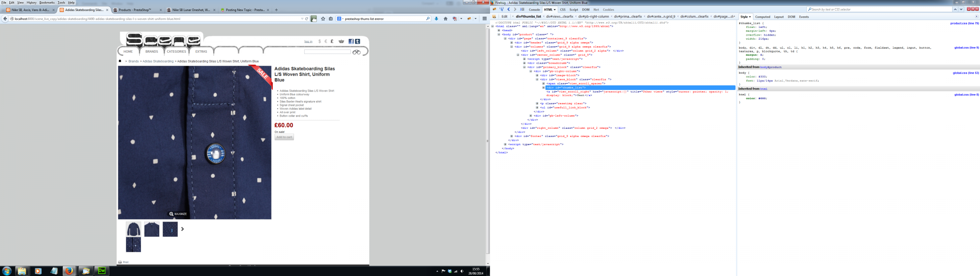Switch to Firebug CSS tab
This screenshot has width=980, height=276.
tap(563, 9)
